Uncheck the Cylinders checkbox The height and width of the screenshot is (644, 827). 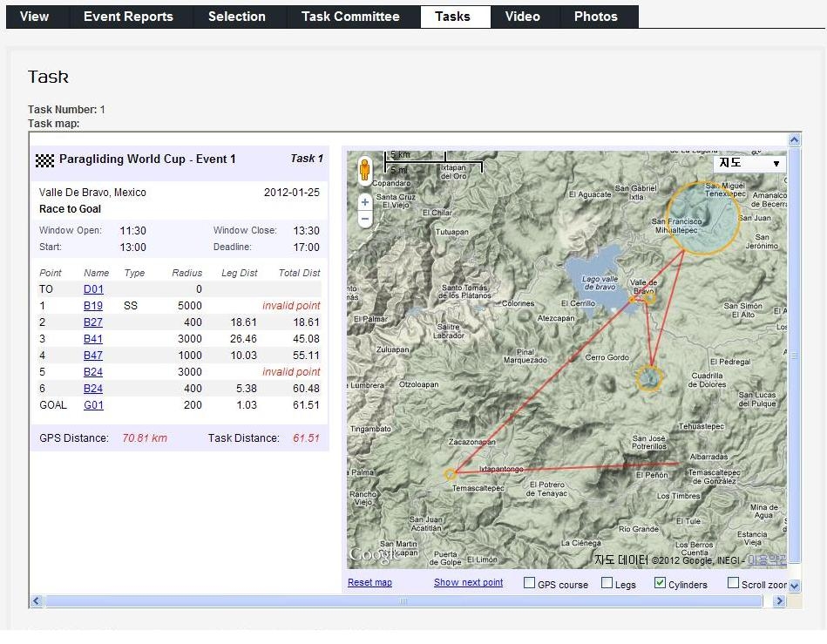[x=660, y=583]
